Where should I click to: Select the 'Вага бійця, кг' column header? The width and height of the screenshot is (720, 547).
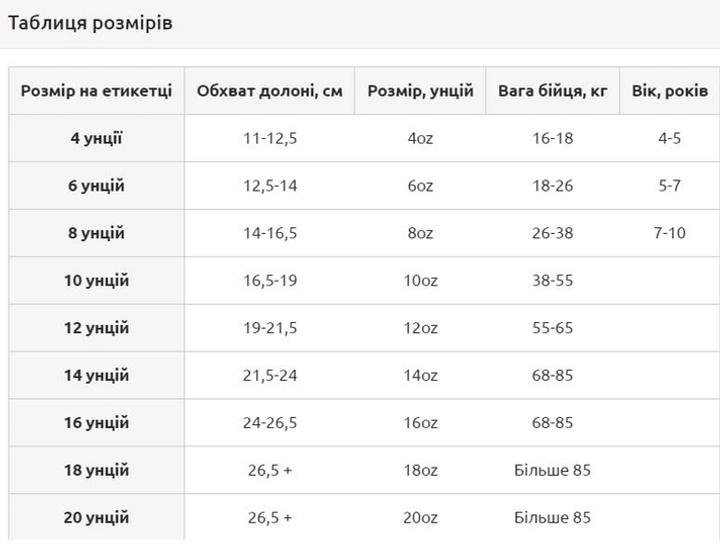point(553,91)
